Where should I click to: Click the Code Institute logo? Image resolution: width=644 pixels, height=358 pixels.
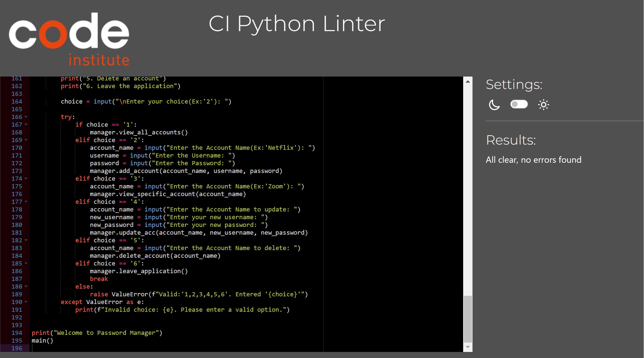tap(69, 39)
